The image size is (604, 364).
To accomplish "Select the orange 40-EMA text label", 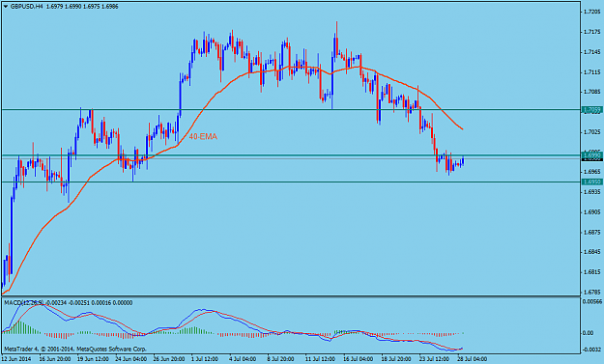I will click(203, 136).
